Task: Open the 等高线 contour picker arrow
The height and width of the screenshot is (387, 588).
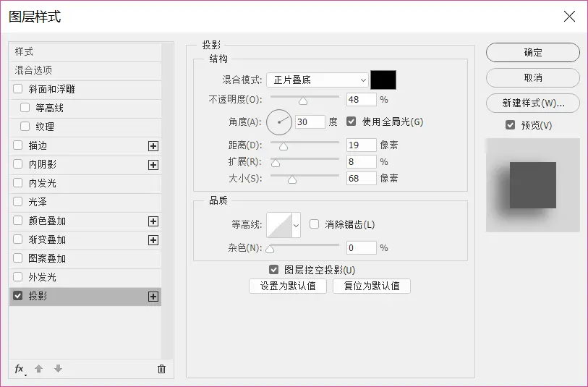Action: tap(297, 225)
